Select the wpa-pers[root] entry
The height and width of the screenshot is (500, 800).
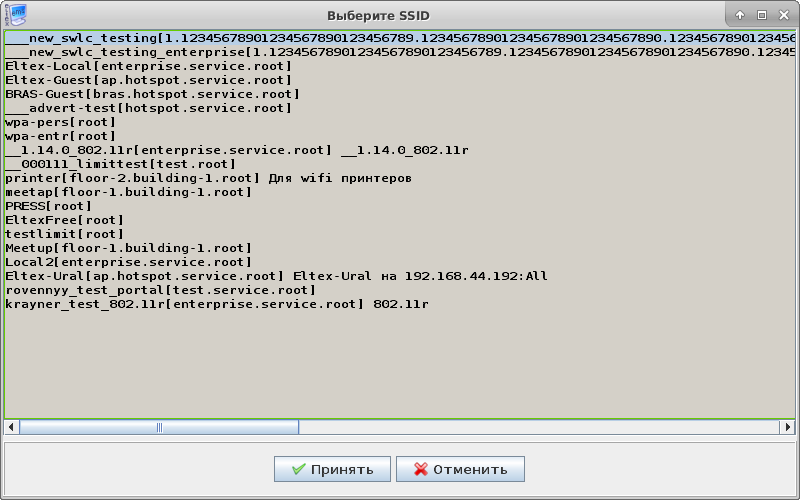coord(400,122)
